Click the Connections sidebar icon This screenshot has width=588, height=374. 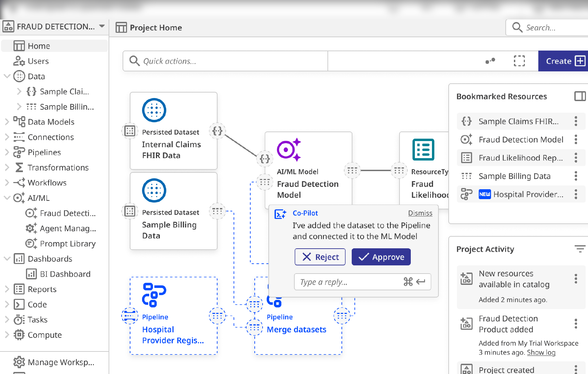coord(19,137)
